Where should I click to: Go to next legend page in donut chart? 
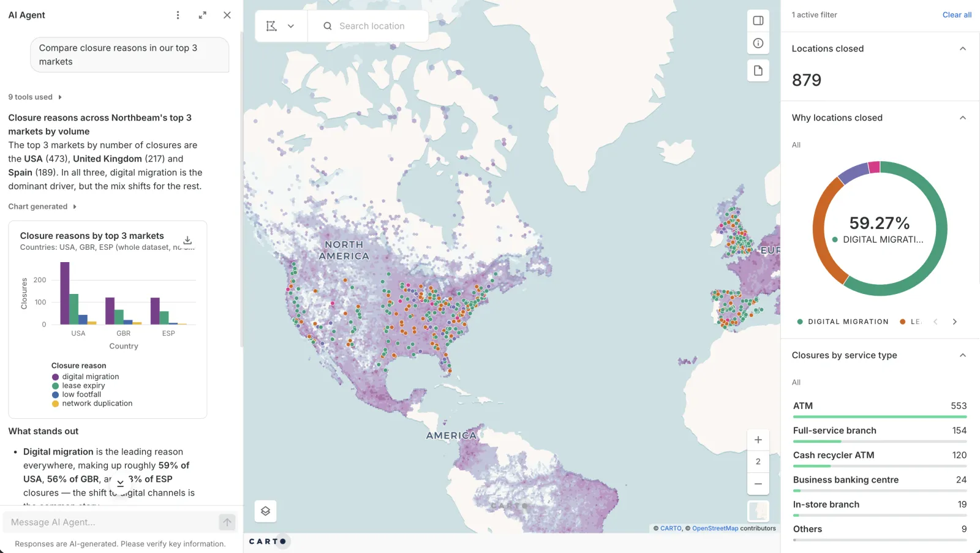pos(954,322)
